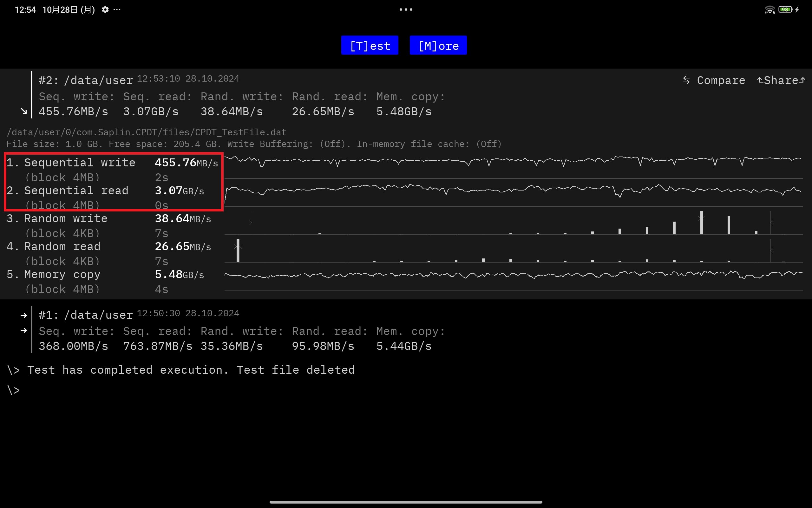
Task: Tap the center three-dot multitasking handle
Action: click(x=406, y=10)
